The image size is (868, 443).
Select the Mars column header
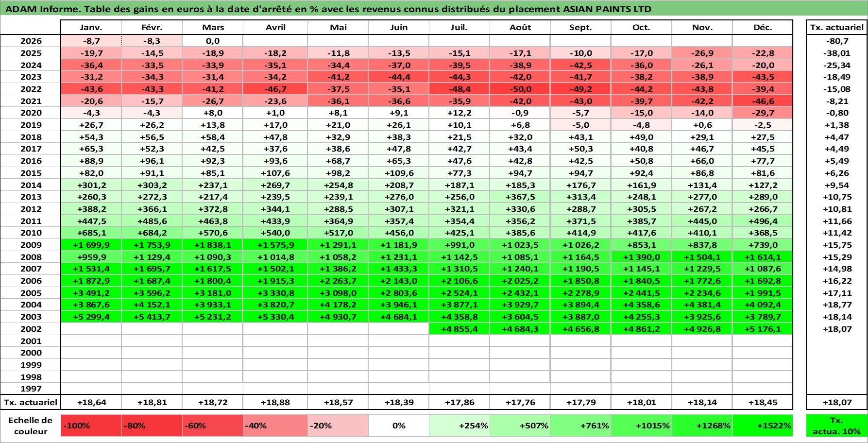(213, 27)
